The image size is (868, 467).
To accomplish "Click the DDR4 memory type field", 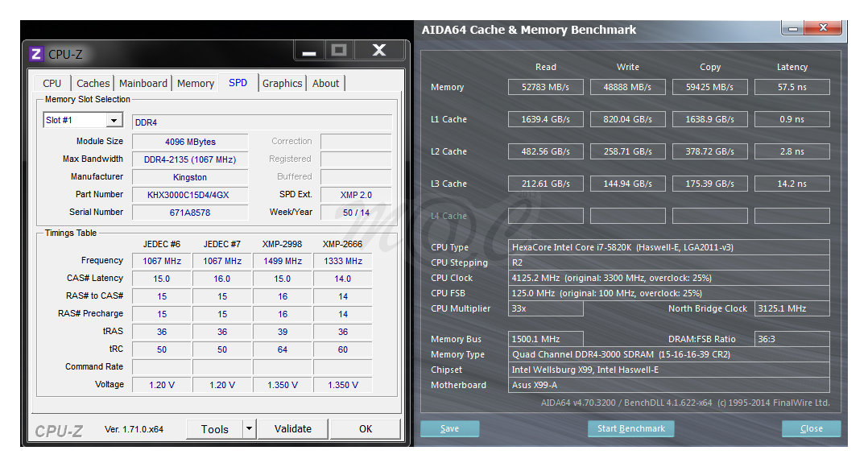I will [262, 122].
